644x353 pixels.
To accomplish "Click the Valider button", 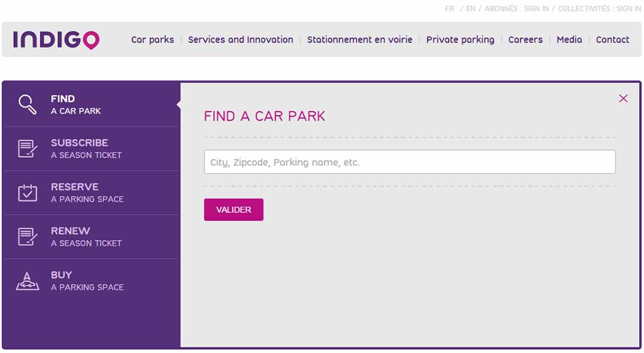I will pos(234,210).
